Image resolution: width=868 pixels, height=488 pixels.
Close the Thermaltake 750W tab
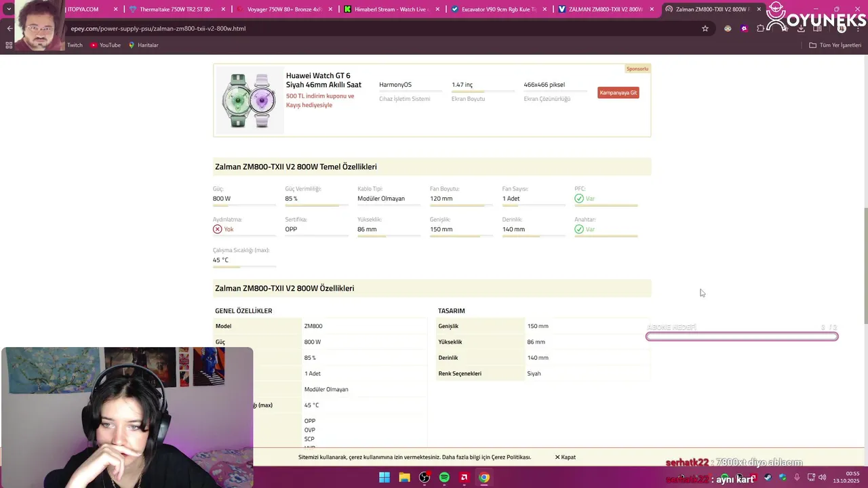(223, 9)
